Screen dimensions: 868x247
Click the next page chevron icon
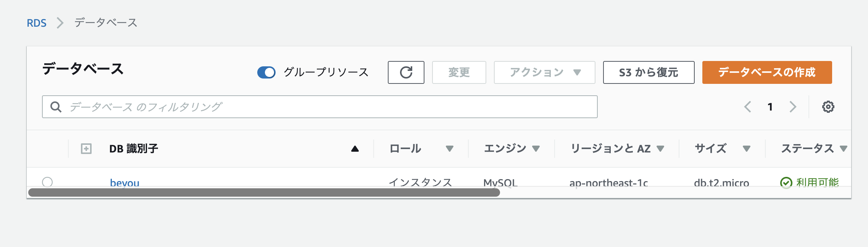click(793, 107)
